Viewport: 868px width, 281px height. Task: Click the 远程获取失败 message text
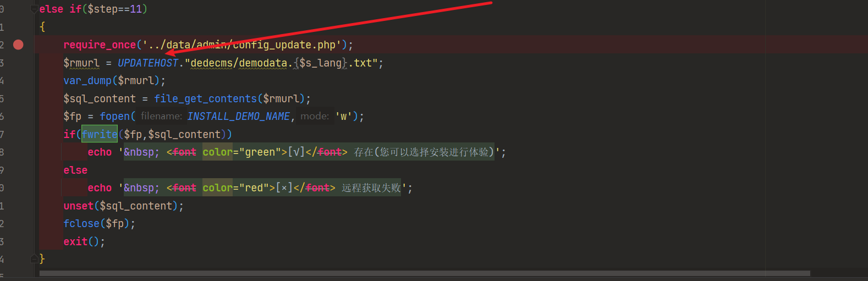(371, 188)
